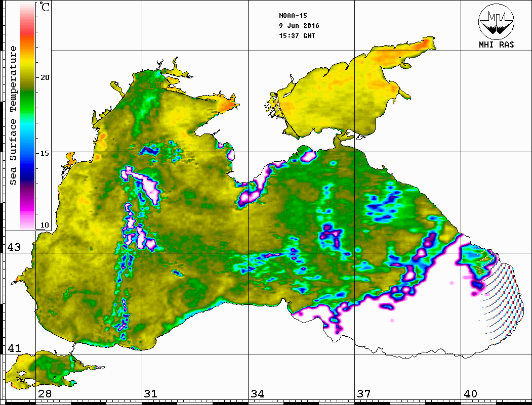Click the '°C' unit label
The height and width of the screenshot is (405, 532).
(x=44, y=7)
